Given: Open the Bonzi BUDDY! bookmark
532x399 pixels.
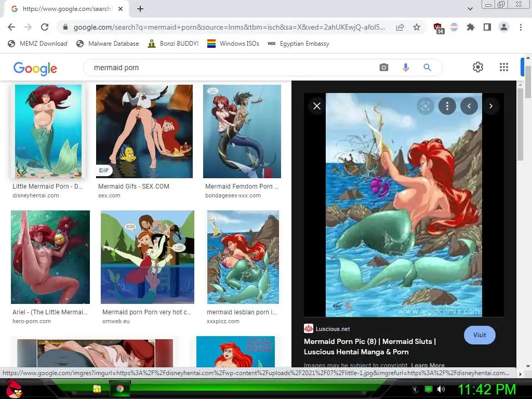Looking at the screenshot, I should pos(173,44).
